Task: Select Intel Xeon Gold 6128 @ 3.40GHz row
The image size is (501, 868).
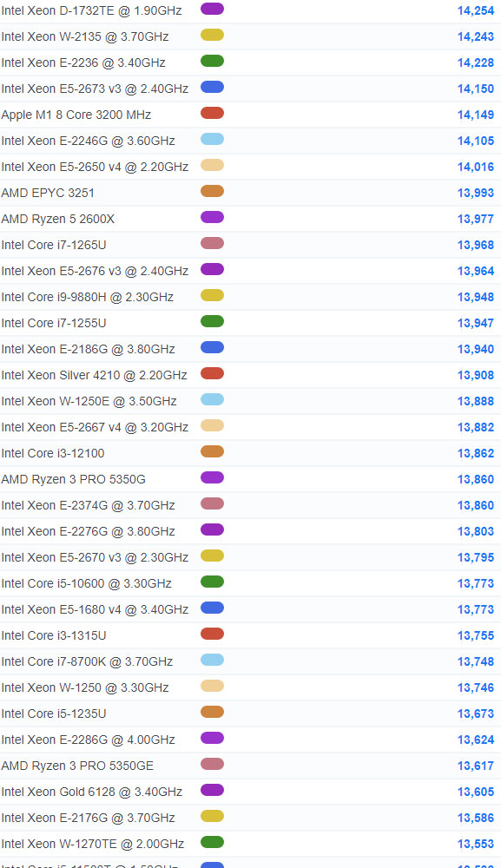Action: tap(250, 791)
